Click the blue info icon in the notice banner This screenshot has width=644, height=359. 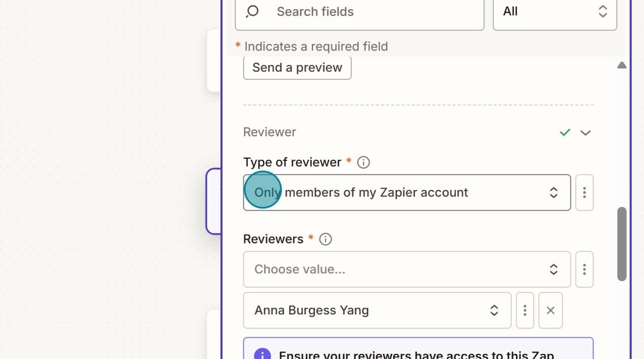(x=262, y=354)
